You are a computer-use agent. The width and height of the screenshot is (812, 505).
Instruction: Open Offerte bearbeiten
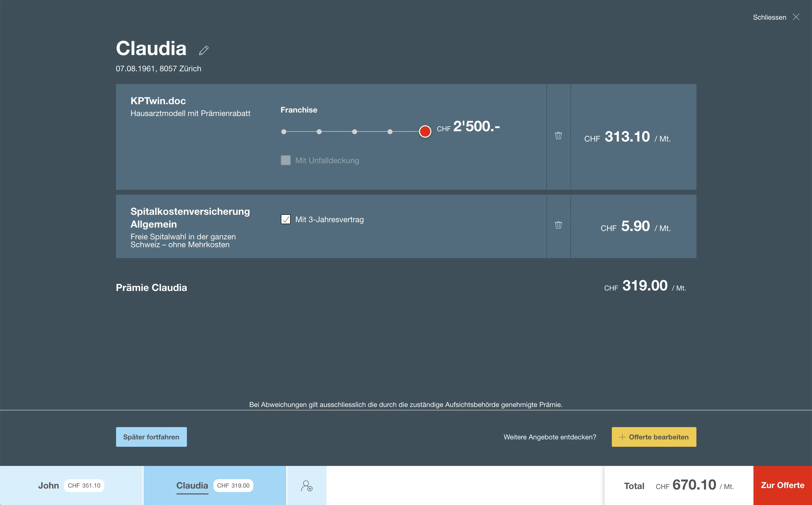coord(654,437)
